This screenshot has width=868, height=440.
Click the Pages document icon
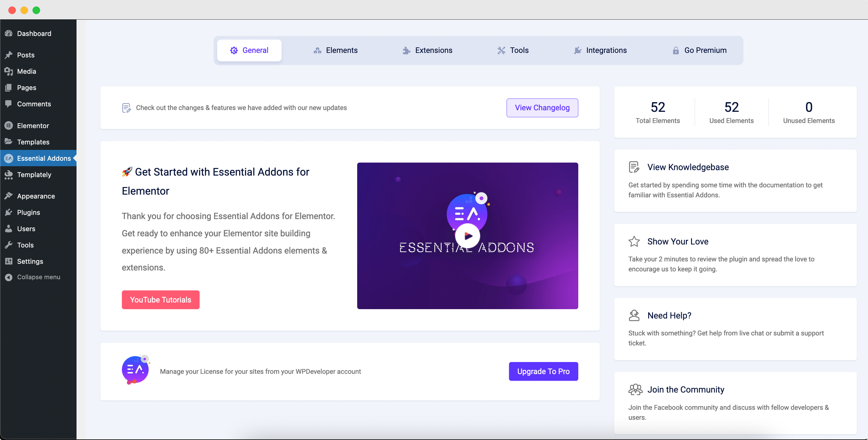pos(8,88)
